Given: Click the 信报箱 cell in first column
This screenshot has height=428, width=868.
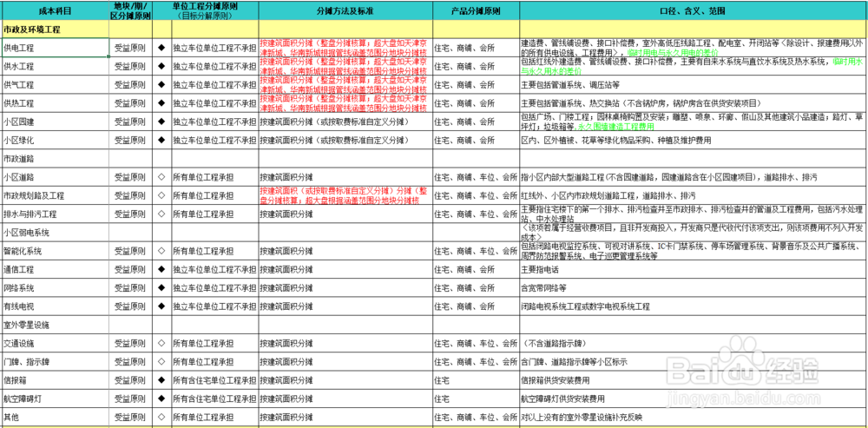Looking at the screenshot, I should (x=54, y=380).
